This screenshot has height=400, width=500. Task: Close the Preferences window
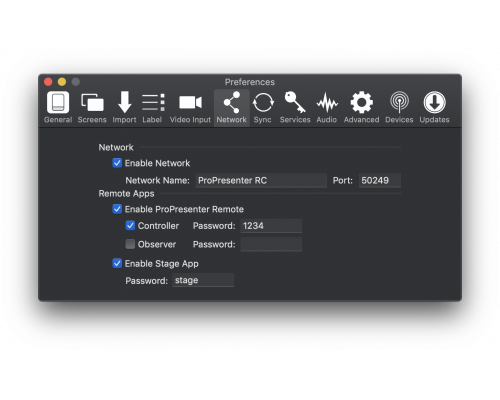pos(48,82)
